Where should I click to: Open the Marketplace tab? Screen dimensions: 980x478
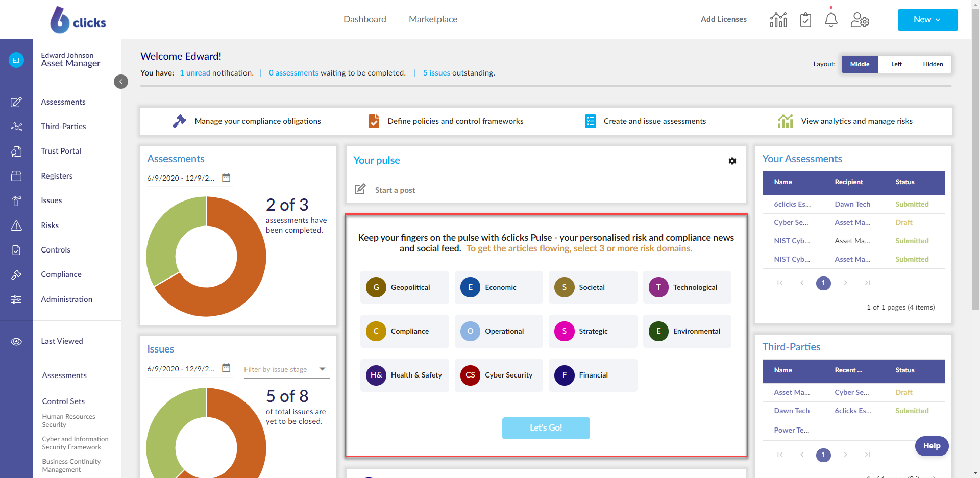(433, 19)
